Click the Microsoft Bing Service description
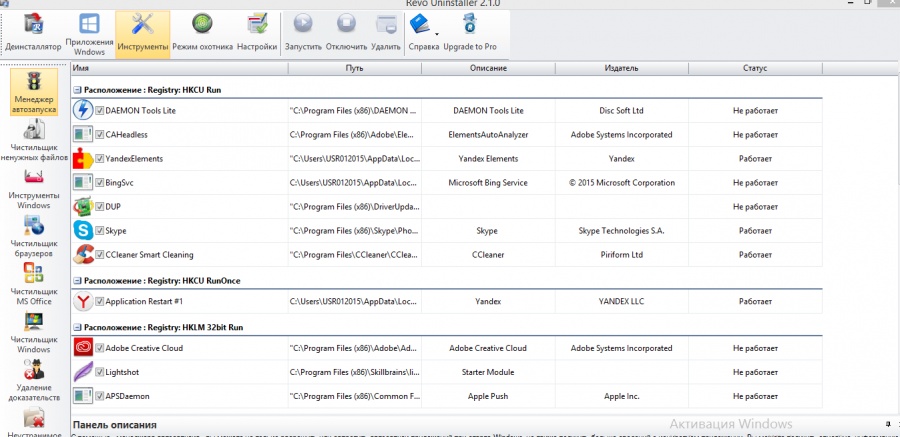Viewport: 900px width, 437px height. (x=488, y=183)
